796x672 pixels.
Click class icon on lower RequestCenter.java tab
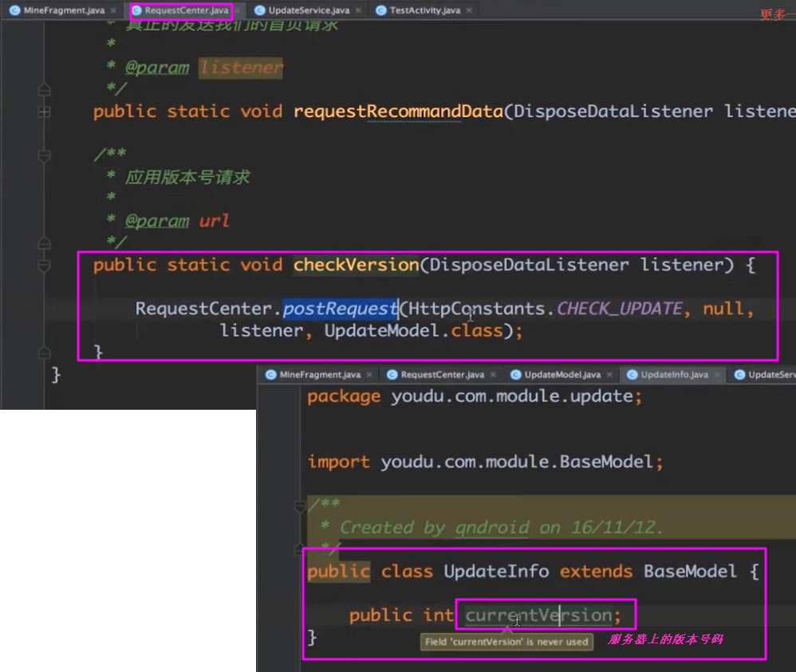click(392, 375)
